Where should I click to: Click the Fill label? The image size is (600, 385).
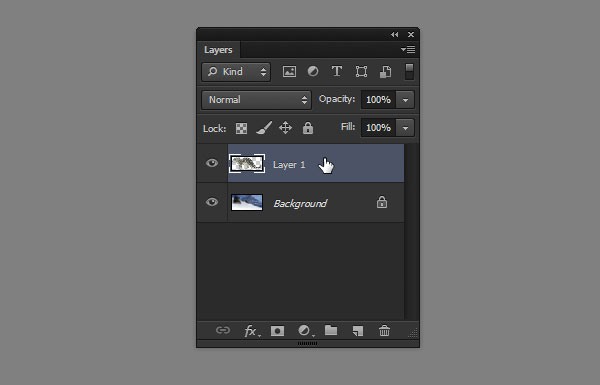click(348, 127)
